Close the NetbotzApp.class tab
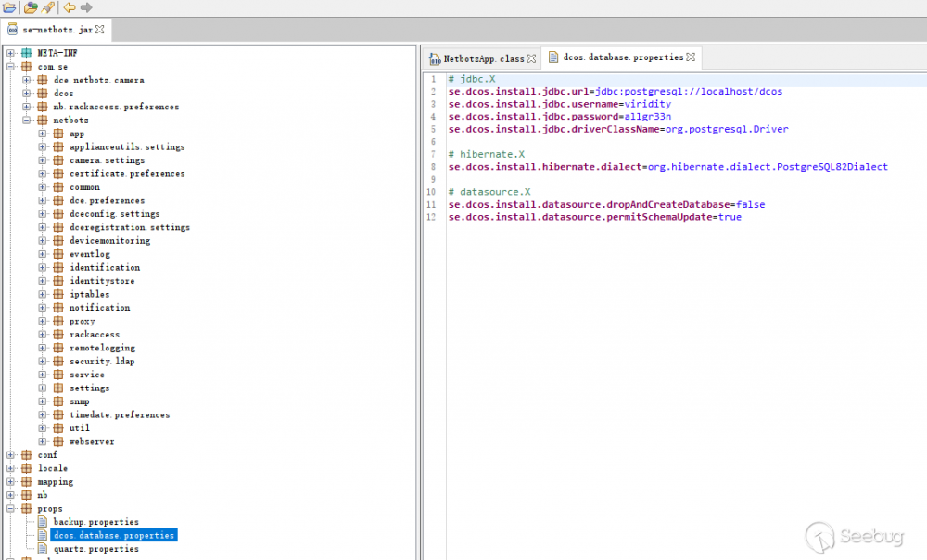 pos(529,57)
